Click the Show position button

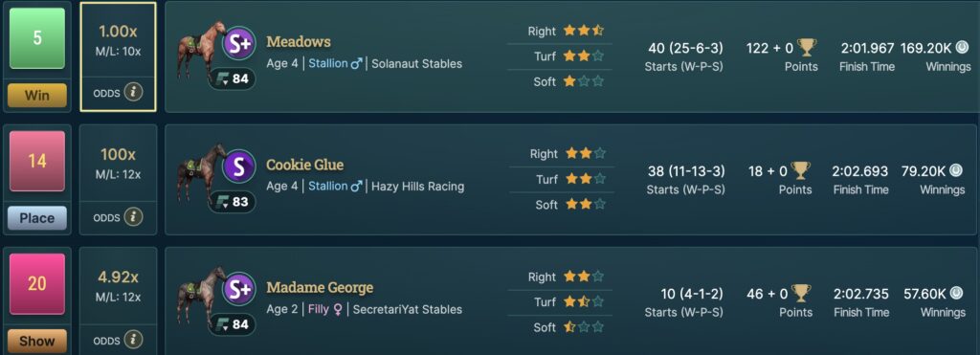click(x=37, y=342)
